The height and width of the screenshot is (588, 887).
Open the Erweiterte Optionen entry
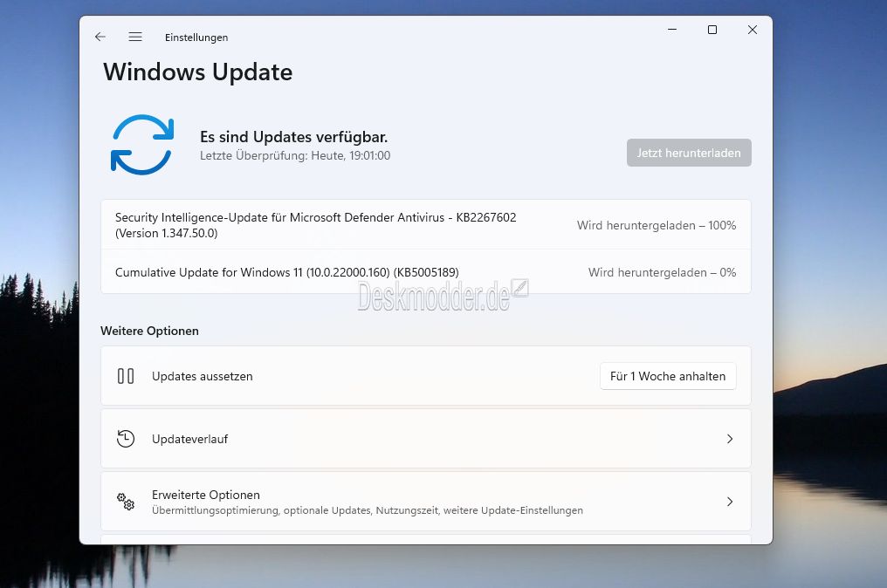426,502
